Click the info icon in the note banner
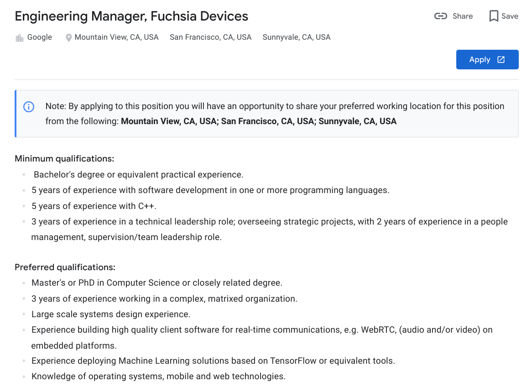 click(29, 107)
